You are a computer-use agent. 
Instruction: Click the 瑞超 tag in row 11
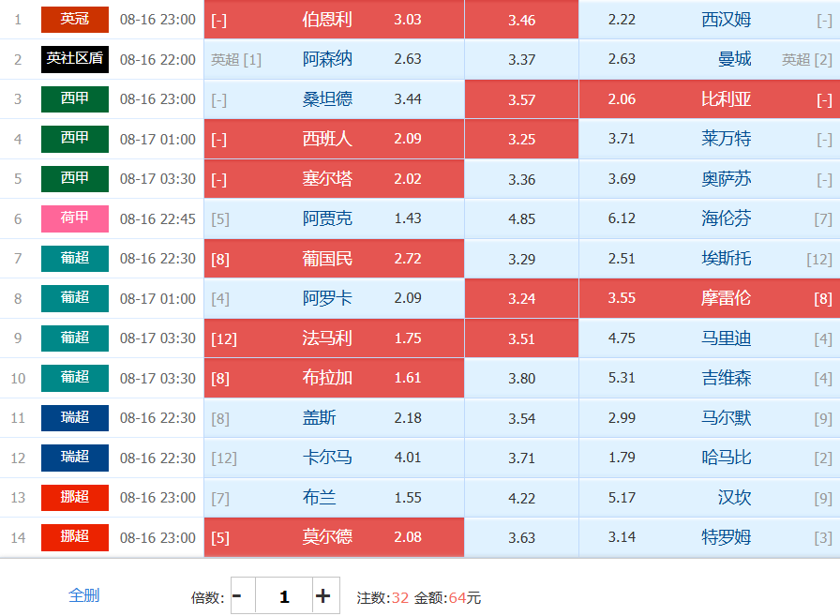pos(74,418)
